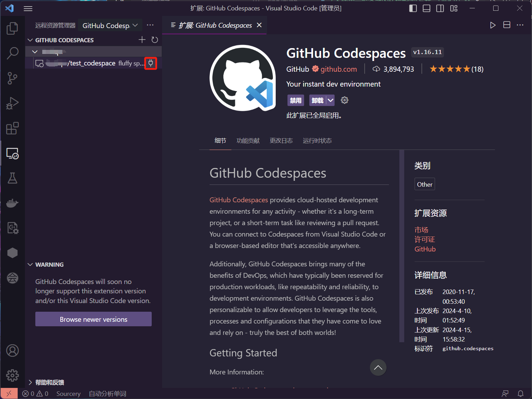Image resolution: width=532 pixels, height=399 pixels.
Task: Open the Source Control view
Action: tap(12, 78)
